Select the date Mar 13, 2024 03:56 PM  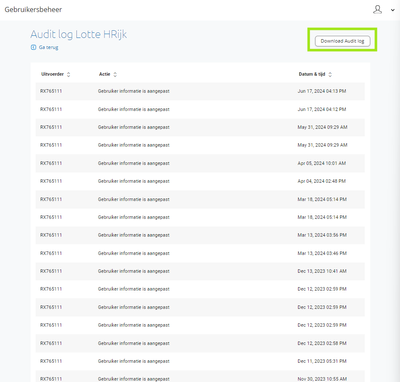click(322, 235)
